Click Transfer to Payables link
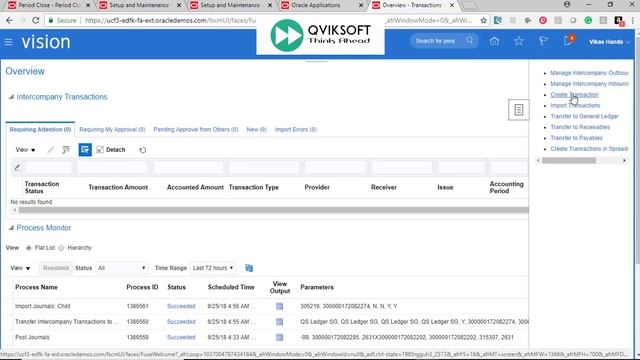 pyautogui.click(x=576, y=138)
